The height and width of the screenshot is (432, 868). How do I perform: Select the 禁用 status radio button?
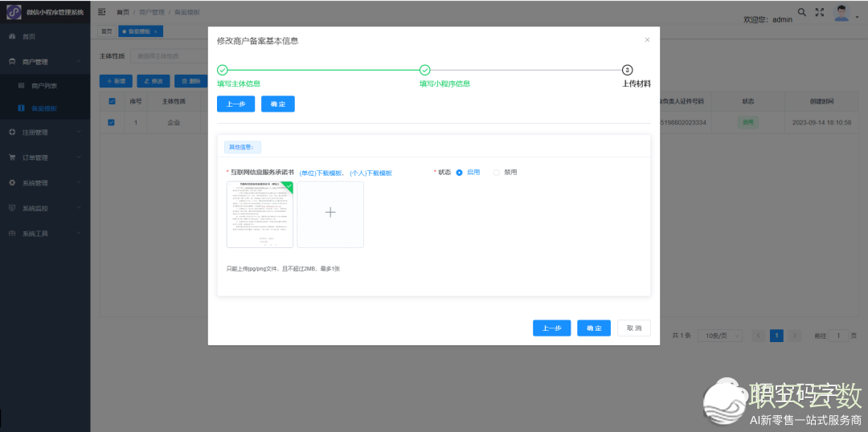click(x=496, y=173)
